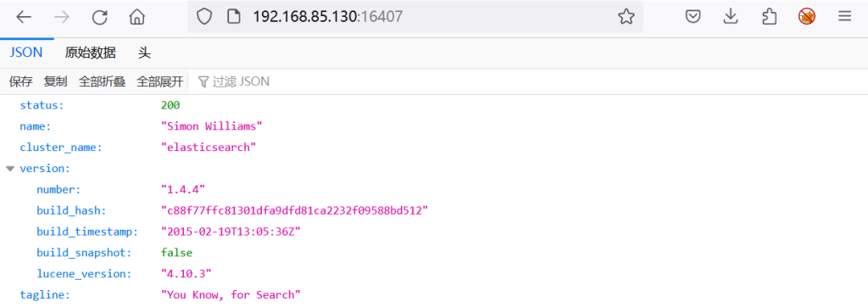Screen dimensions: 868x307
Task: Open the hamburger application menu
Action: point(844,17)
